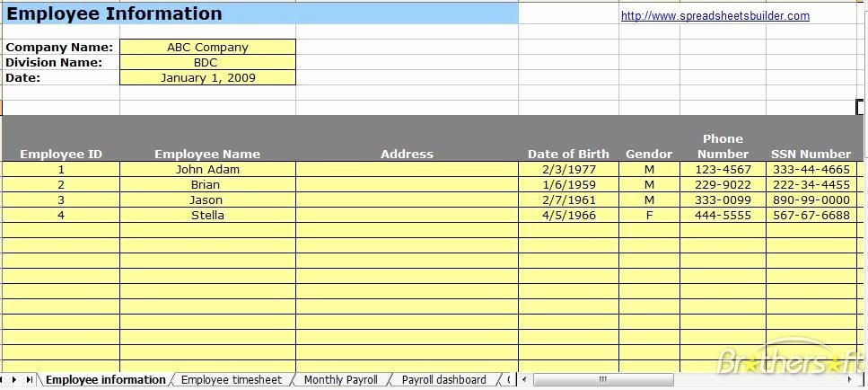Select the Brian name cell
868x390 pixels.
[207, 184]
